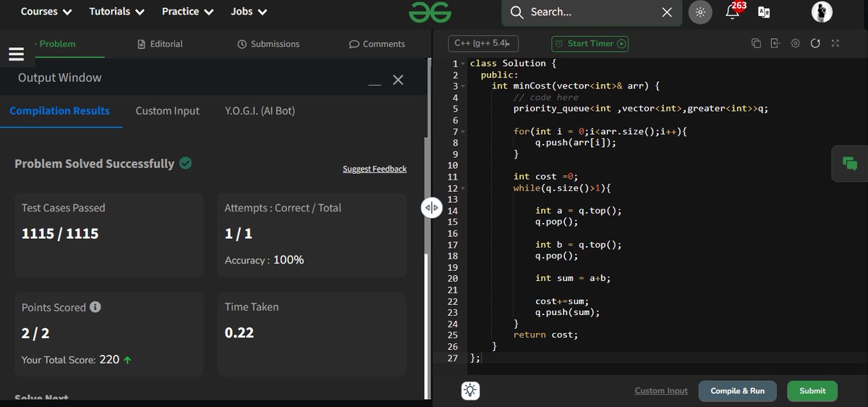868x407 pixels.
Task: Click the Points Scored info icon
Action: [95, 307]
